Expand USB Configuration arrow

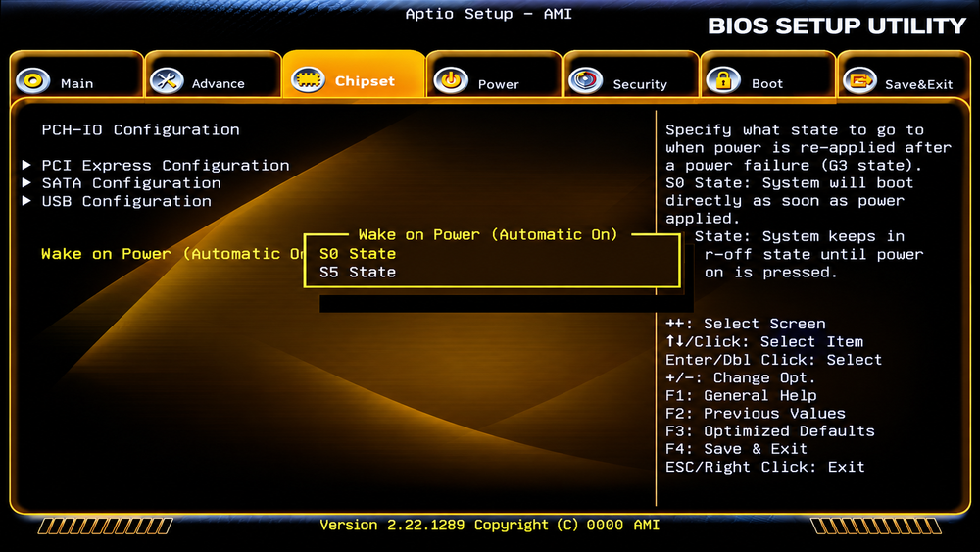[26, 201]
